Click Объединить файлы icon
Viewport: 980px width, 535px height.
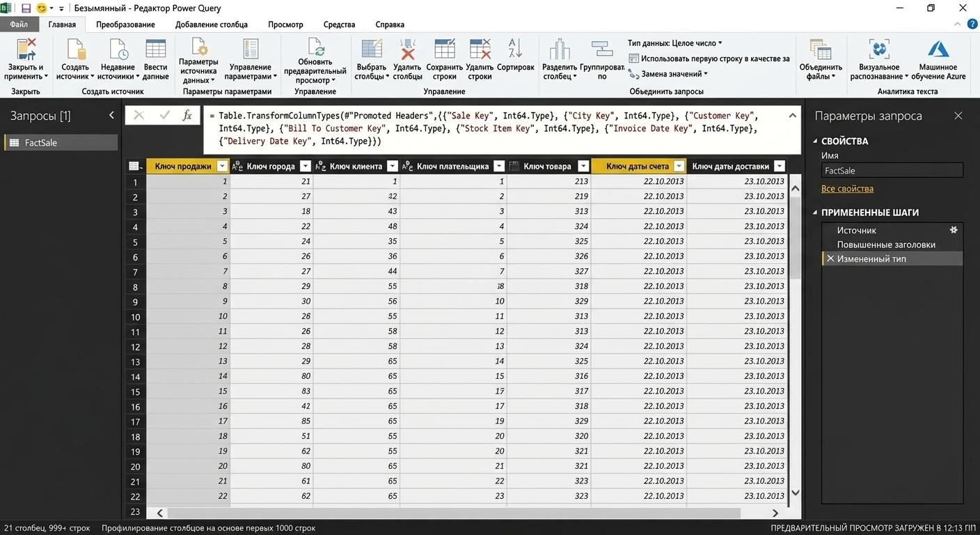(821, 49)
